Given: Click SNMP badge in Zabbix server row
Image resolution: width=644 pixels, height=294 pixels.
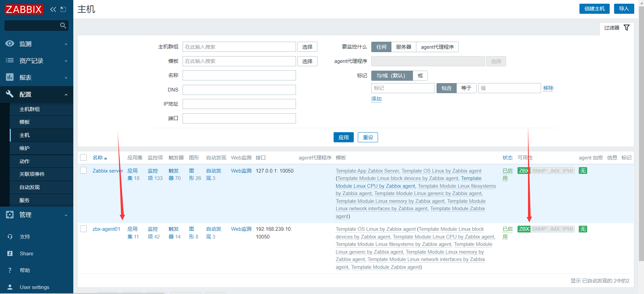Looking at the screenshot, I should pyautogui.click(x=539, y=171).
